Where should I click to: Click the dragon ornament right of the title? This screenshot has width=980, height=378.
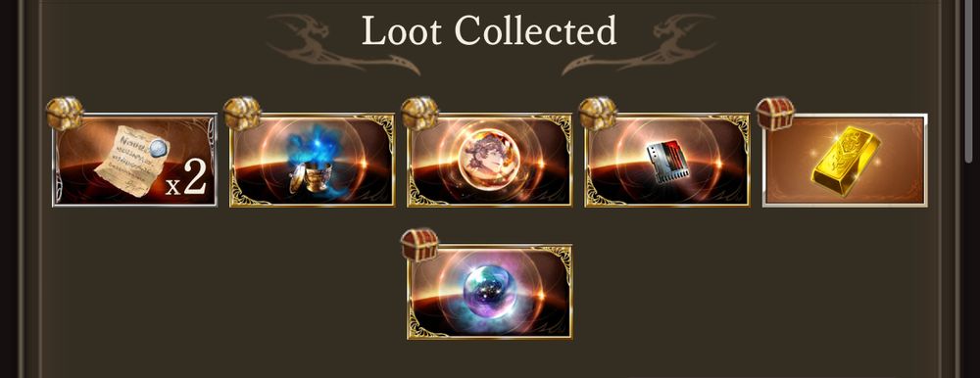(639, 45)
